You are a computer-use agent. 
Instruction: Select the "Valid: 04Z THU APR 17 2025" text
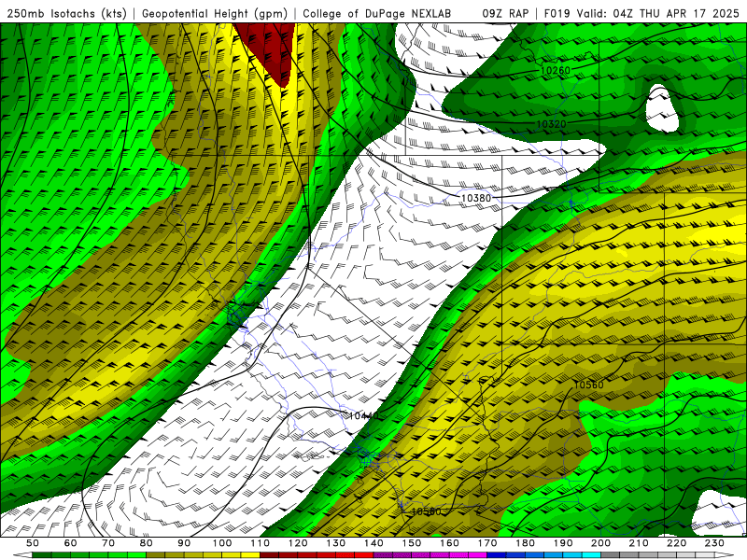[658, 13]
